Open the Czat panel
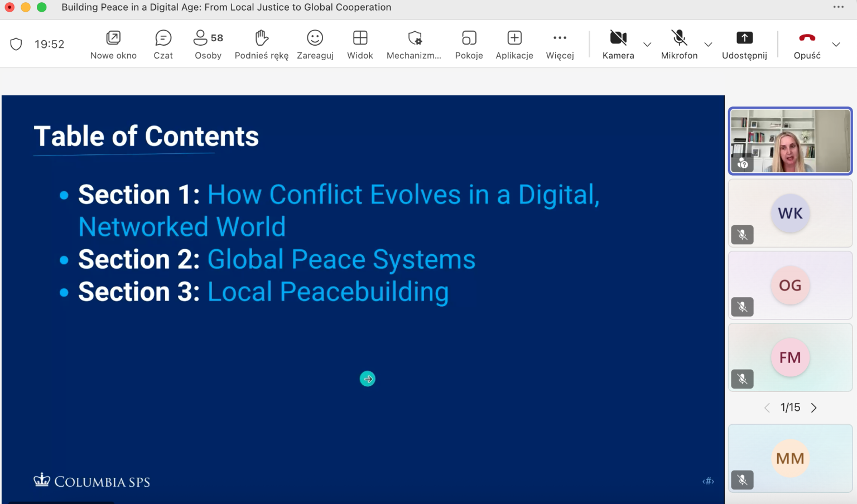This screenshot has width=857, height=504. click(x=163, y=44)
